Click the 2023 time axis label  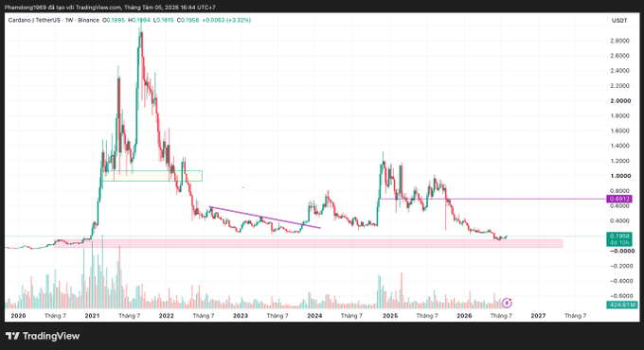[x=241, y=316]
